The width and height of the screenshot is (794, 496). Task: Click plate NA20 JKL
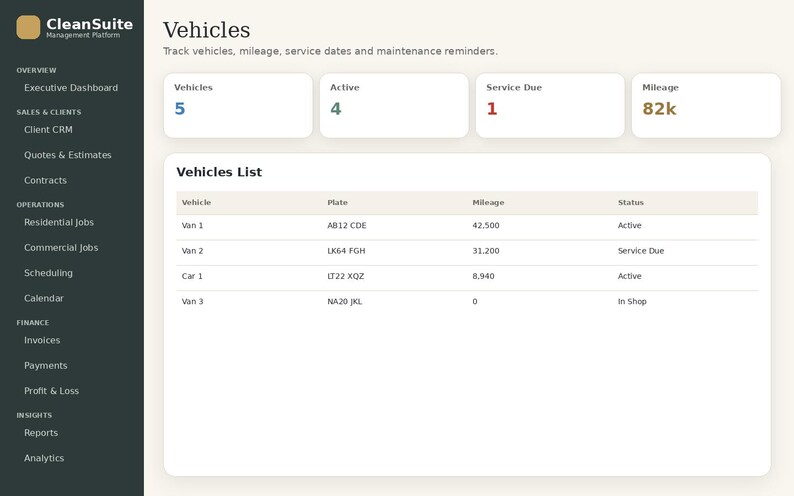click(344, 302)
